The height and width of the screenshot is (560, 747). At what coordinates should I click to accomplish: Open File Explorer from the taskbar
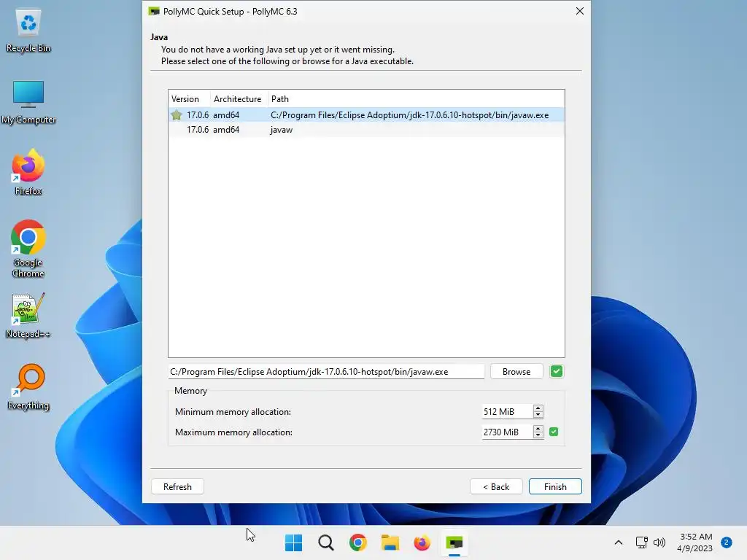(x=390, y=542)
